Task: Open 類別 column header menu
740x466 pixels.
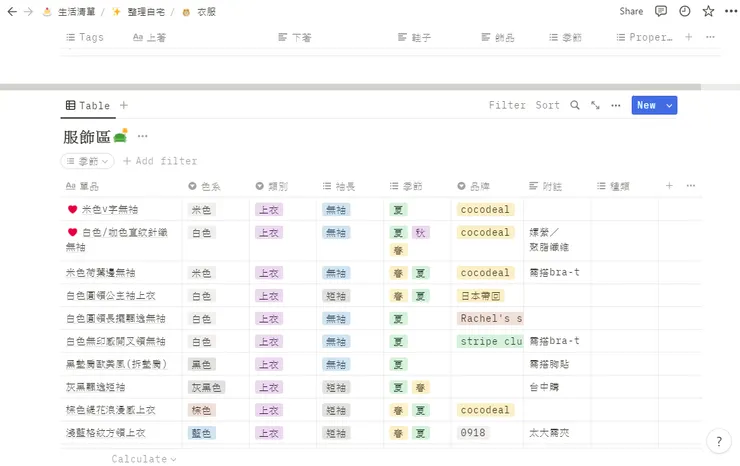Action: (x=272, y=186)
